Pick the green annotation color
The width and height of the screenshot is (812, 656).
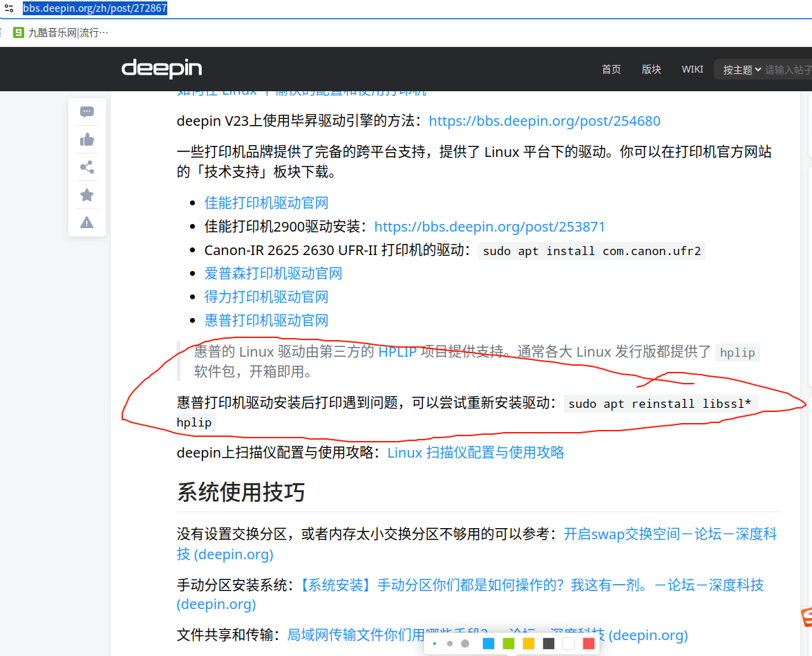point(509,644)
